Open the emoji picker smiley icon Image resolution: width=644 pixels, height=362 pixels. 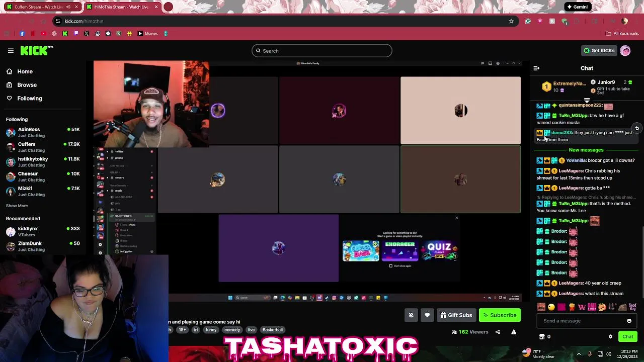[629, 321]
